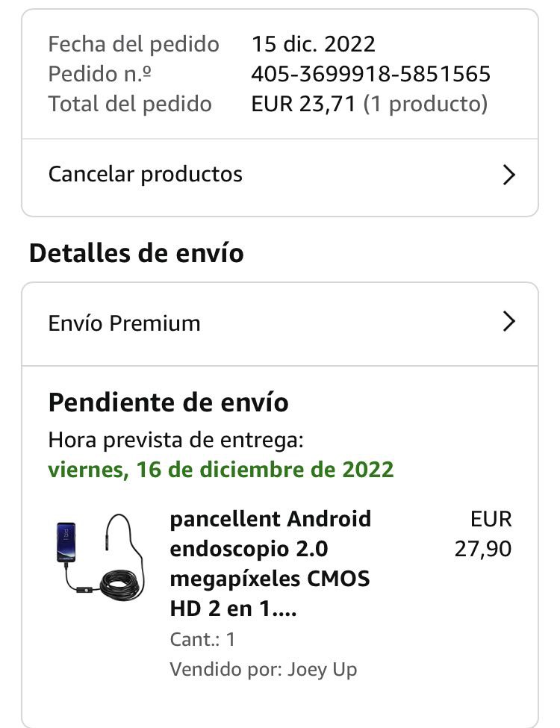Tap the order total EUR 23,71
The image size is (560, 728).
304,104
